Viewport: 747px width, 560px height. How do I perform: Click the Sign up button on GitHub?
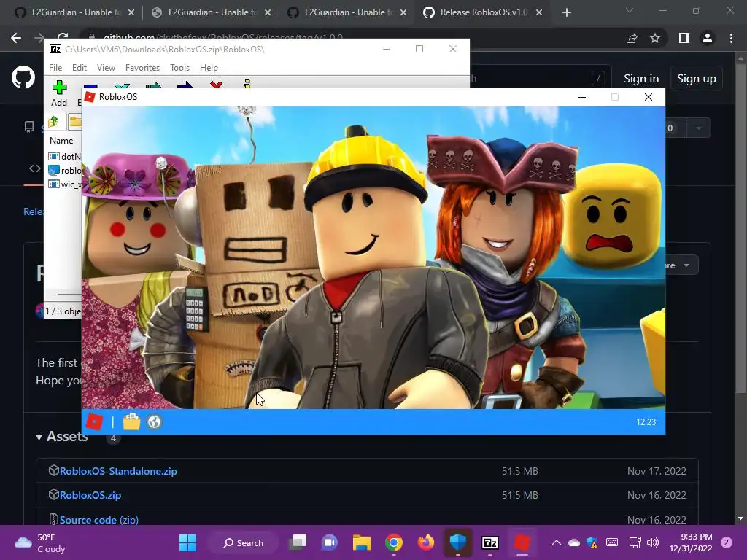[x=697, y=79]
